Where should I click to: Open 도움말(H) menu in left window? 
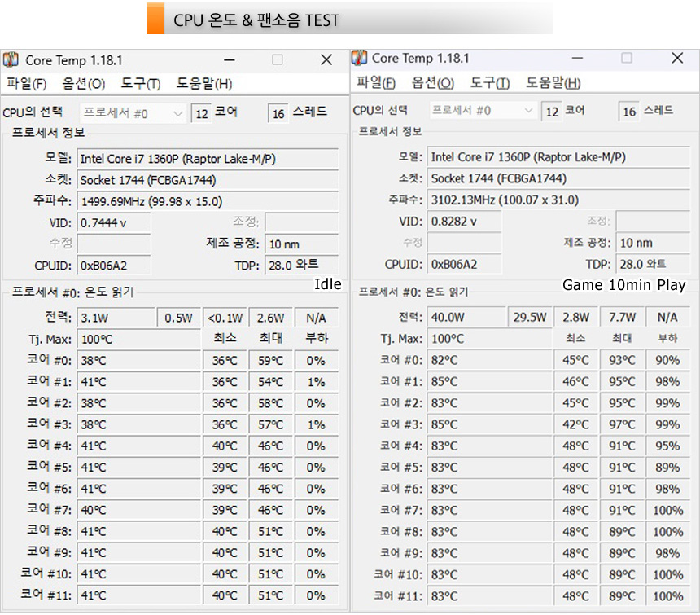[204, 84]
